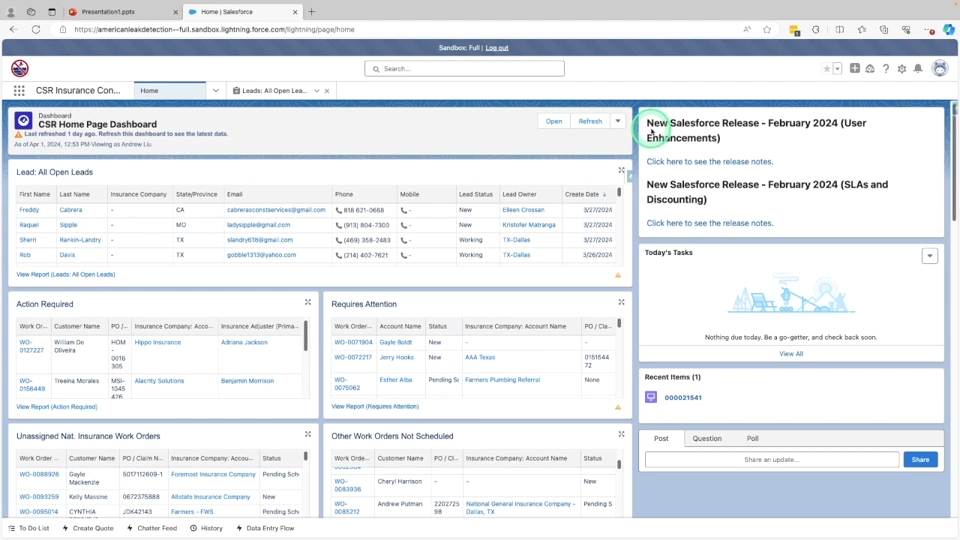Click the Share button
The image size is (960, 540).
coord(920,459)
